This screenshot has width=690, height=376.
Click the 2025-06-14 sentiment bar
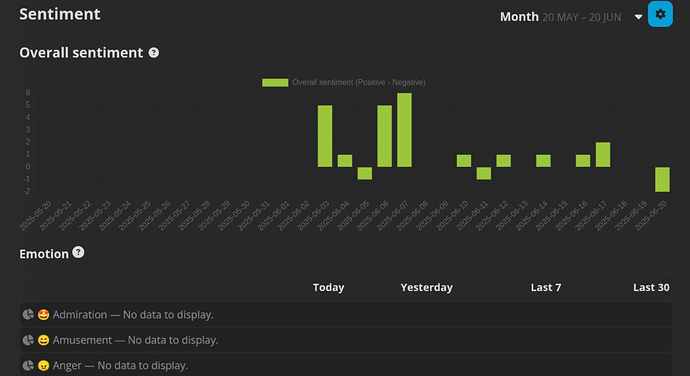[543, 161]
